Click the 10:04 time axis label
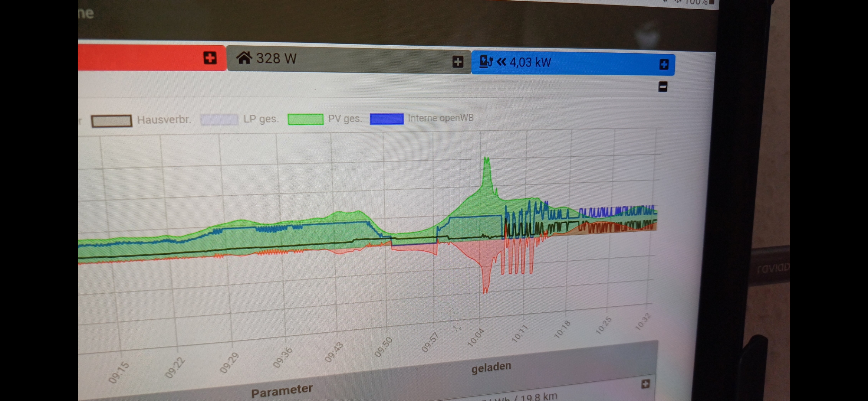Image resolution: width=868 pixels, height=401 pixels. point(476,337)
